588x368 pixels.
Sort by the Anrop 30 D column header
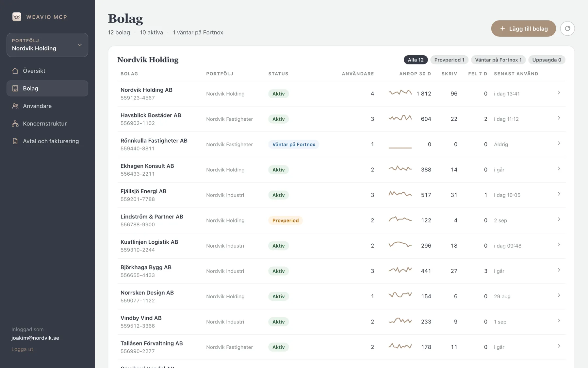[x=415, y=74]
